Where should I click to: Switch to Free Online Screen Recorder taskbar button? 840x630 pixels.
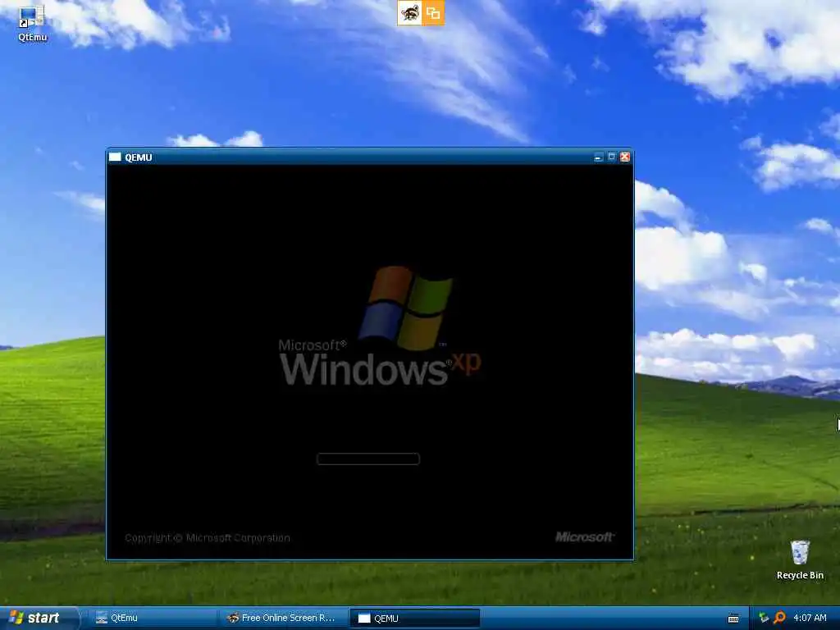283,618
